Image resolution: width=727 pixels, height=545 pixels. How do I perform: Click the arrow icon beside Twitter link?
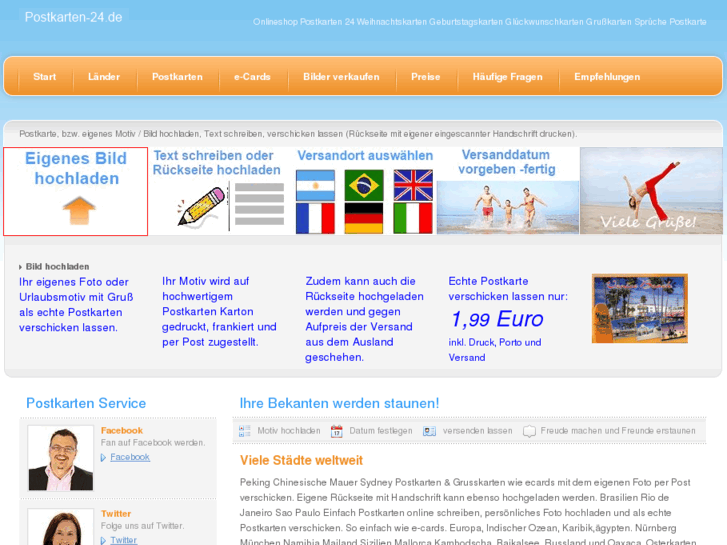103,541
